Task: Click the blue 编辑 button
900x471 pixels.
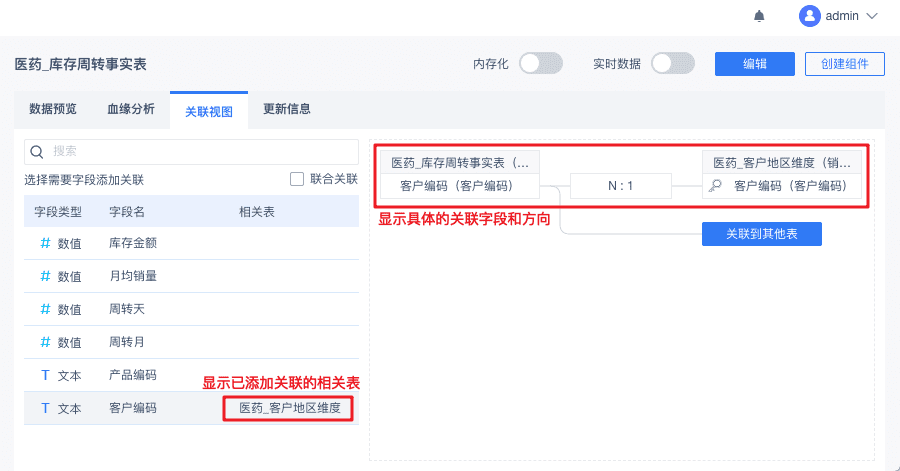Action: pyautogui.click(x=754, y=64)
